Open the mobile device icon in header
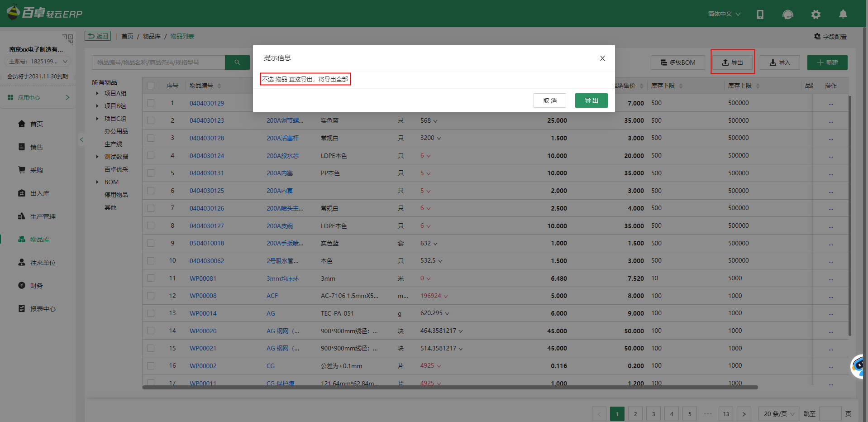Viewport: 868px width, 422px height. tap(760, 14)
